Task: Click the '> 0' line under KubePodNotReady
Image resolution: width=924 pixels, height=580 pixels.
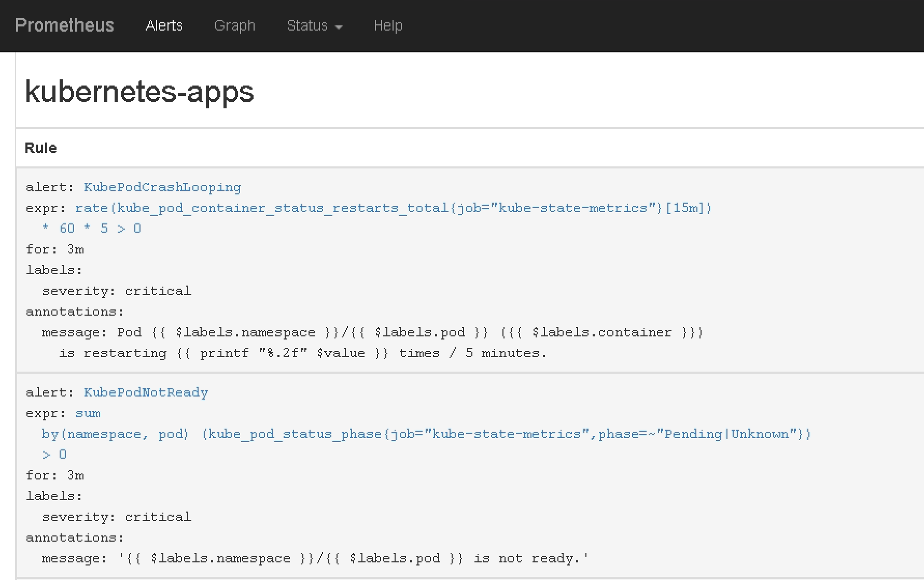Action: (x=54, y=455)
